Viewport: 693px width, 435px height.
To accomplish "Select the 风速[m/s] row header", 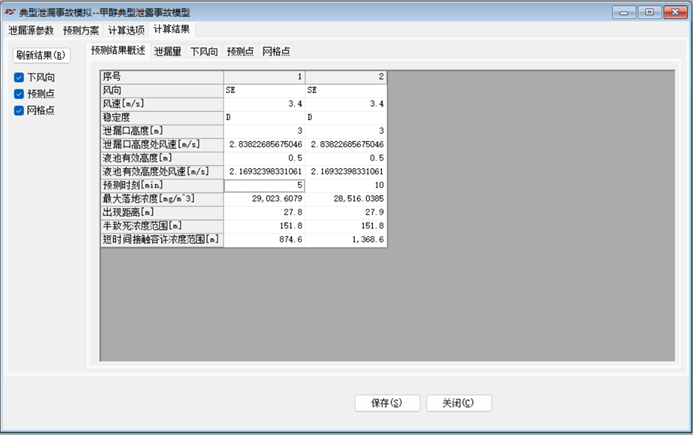I will click(x=162, y=104).
